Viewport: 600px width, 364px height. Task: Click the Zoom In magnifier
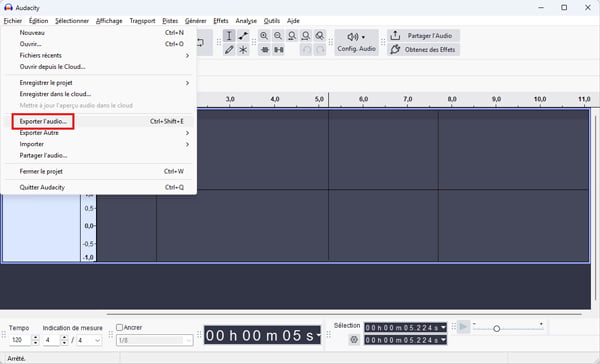coord(264,36)
